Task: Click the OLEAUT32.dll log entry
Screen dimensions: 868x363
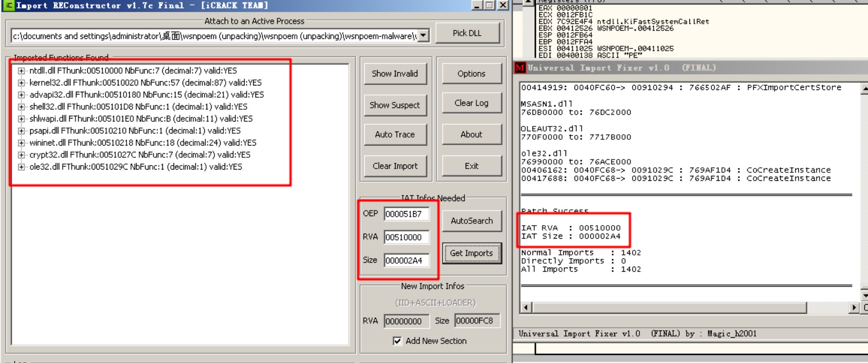Action: tap(552, 129)
